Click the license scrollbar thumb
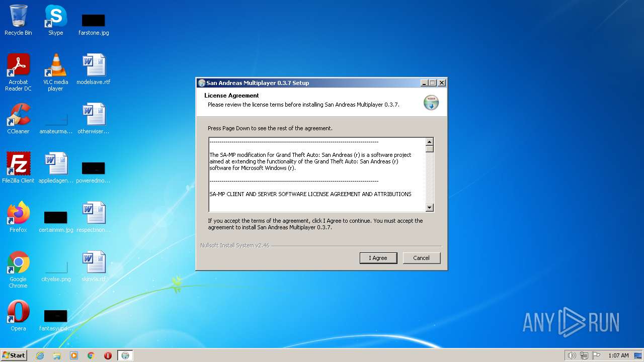 point(429,149)
